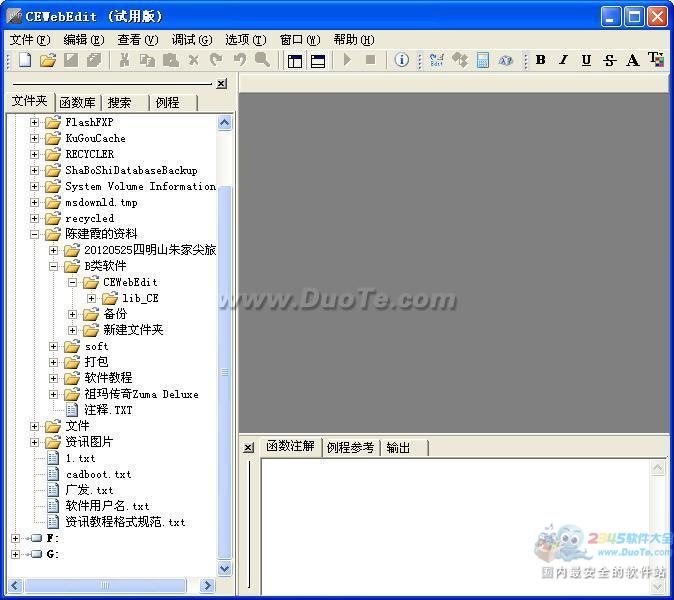Expand the RECYCLER folder
Image resolution: width=674 pixels, height=600 pixels.
coord(34,154)
